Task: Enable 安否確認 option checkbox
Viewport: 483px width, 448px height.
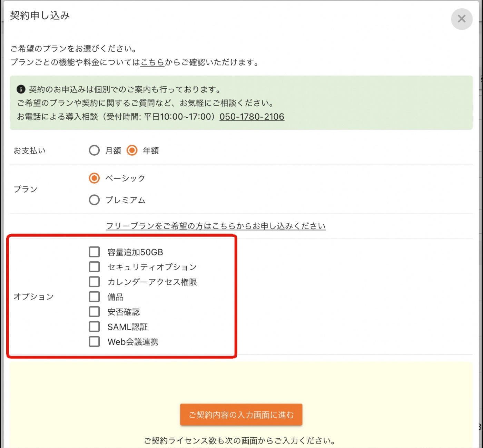Action: point(94,312)
